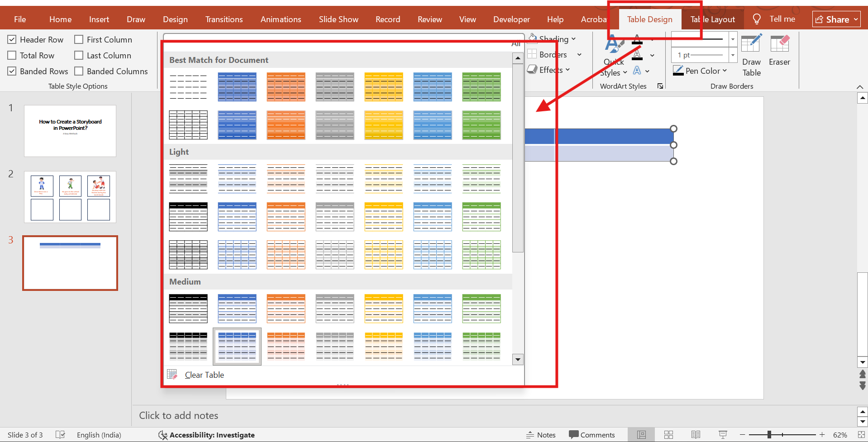Activate the Eraser tool
Screen dimensions: 868x442
779,51
